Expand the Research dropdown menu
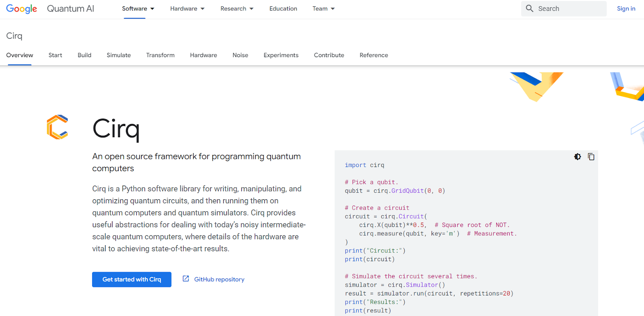644x316 pixels. (x=237, y=9)
